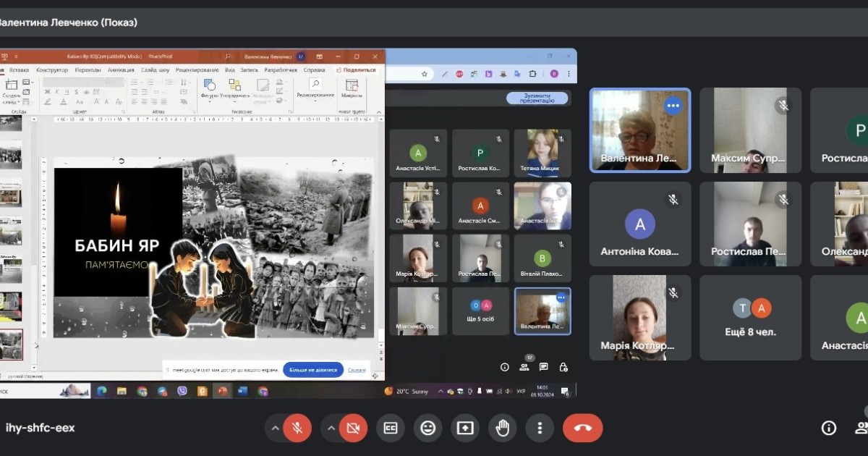Open Viber from the shared taskbar
Viewport: 868px width, 456px height.
pyautogui.click(x=182, y=391)
